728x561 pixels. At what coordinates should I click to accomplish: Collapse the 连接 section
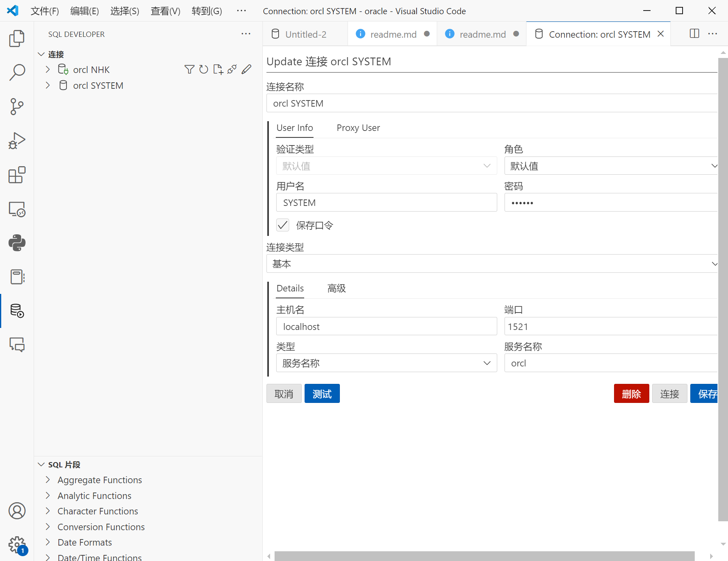[x=41, y=54]
